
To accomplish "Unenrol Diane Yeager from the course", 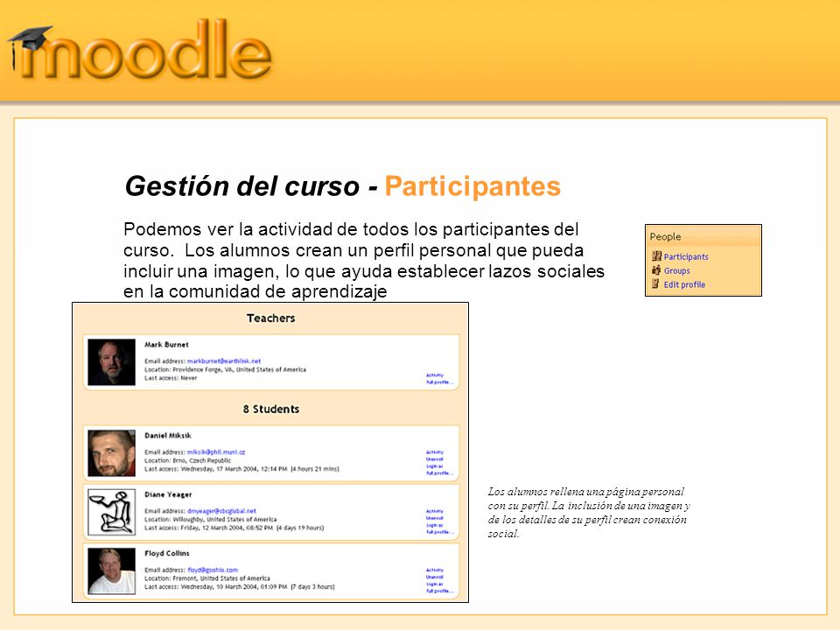I will tap(435, 518).
